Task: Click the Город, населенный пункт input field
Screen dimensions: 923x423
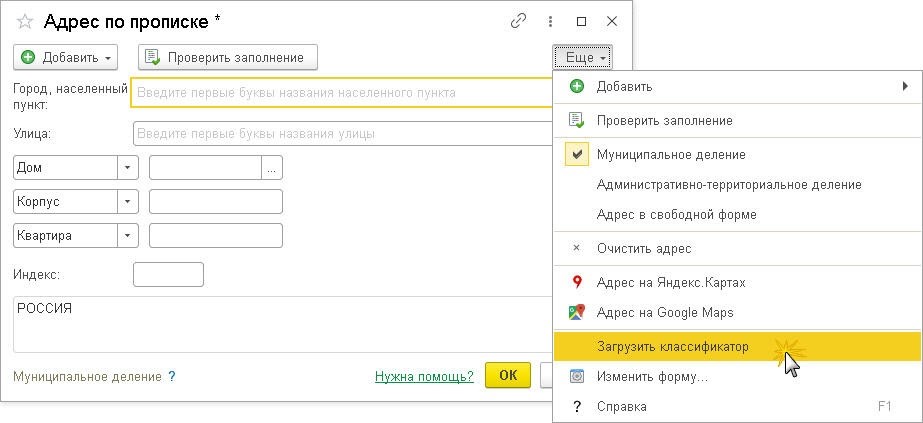Action: point(340,93)
